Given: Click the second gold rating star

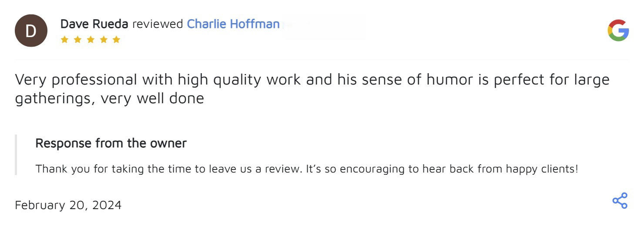Looking at the screenshot, I should 77,40.
